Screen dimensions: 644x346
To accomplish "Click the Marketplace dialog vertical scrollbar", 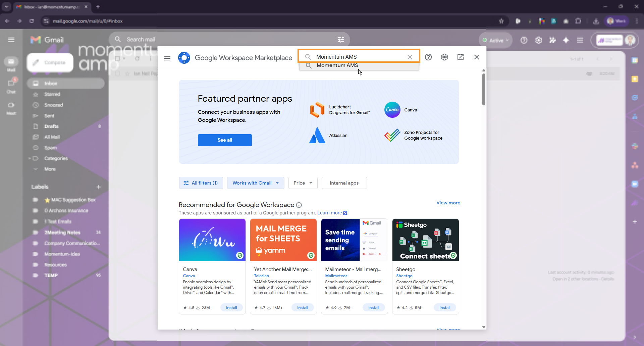I will coord(484,89).
